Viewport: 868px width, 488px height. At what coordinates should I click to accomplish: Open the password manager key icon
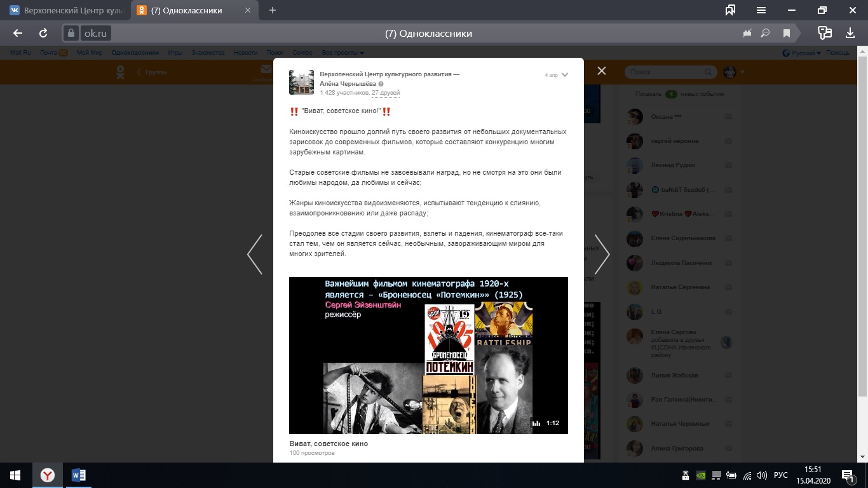click(825, 33)
